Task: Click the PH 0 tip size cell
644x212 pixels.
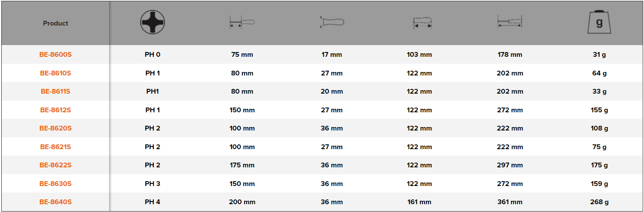Action: 152,55
